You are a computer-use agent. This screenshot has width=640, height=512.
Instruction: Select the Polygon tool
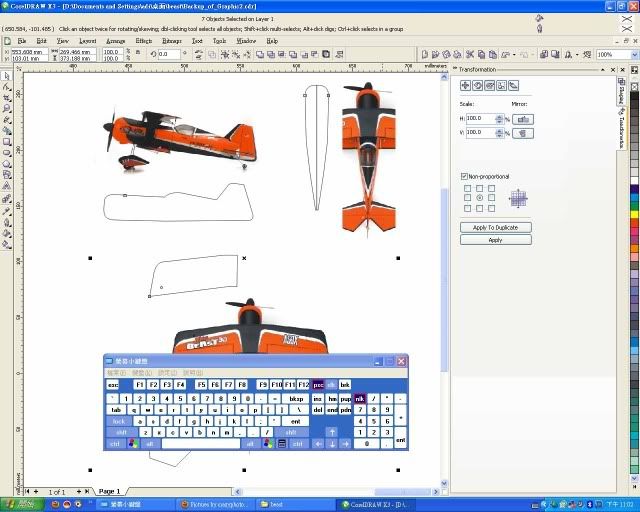point(7,164)
